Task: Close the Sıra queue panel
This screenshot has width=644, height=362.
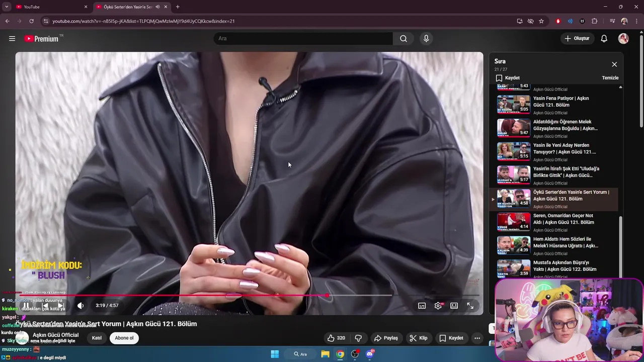Action: (x=614, y=64)
